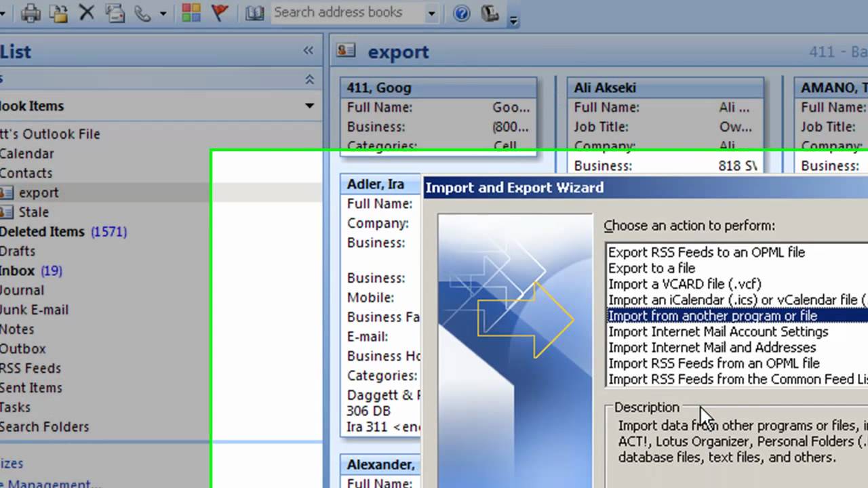The image size is (868, 488).
Task: Select Import Internet Mail and Addresses
Action: tap(712, 347)
